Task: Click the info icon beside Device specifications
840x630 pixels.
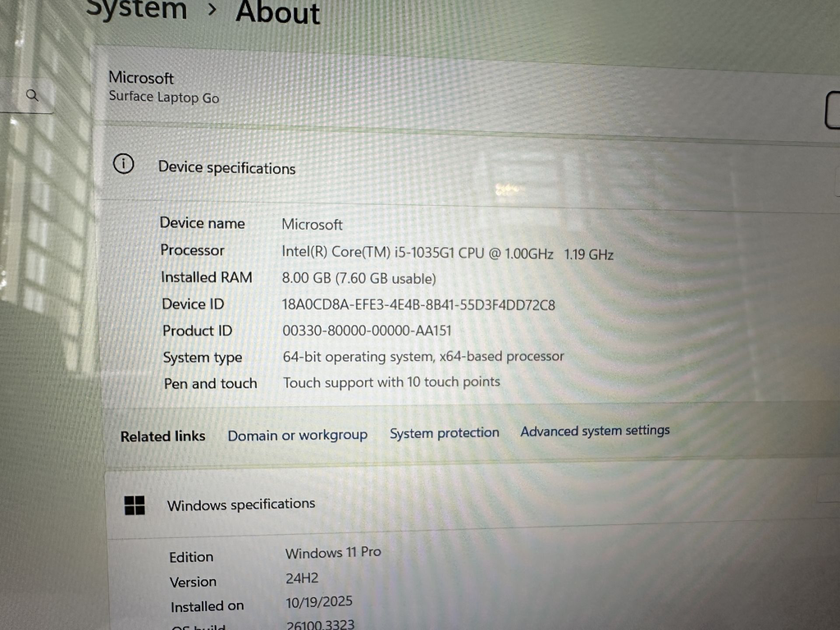Action: (123, 164)
